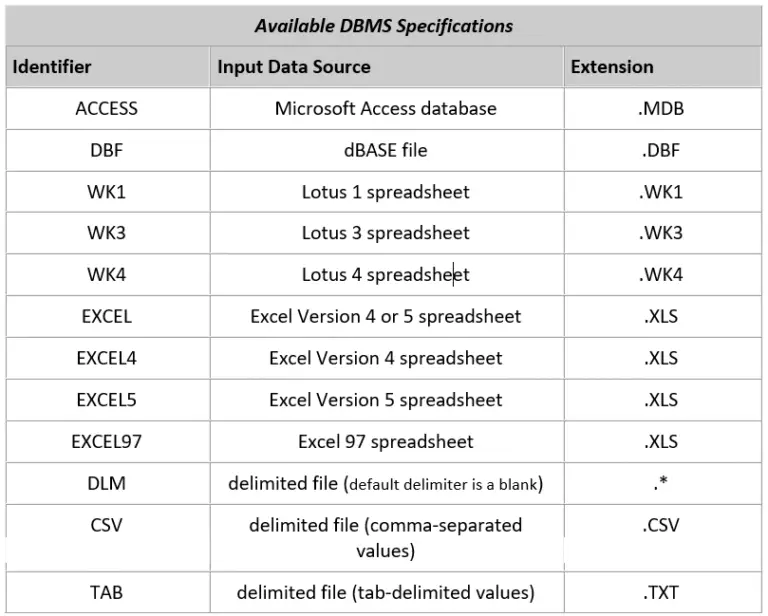This screenshot has width=768, height=616.
Task: Select the '.*' extension cell
Action: pyautogui.click(x=660, y=483)
